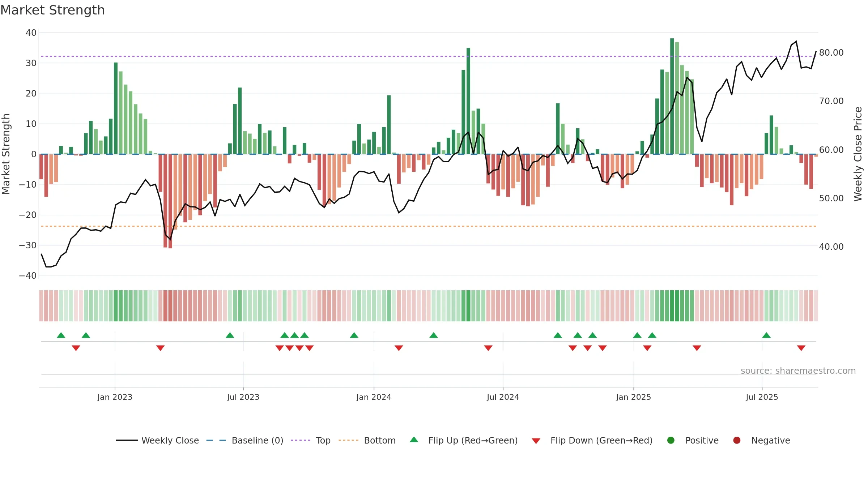Click the Market Strength chart title

tap(52, 10)
